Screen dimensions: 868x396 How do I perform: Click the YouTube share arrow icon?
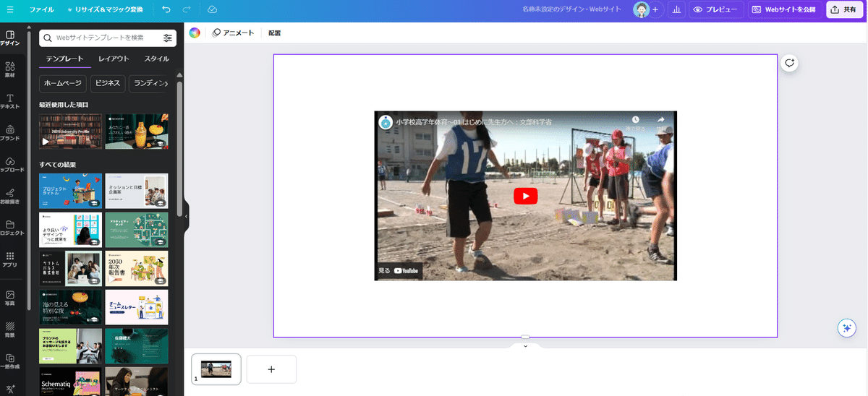660,120
